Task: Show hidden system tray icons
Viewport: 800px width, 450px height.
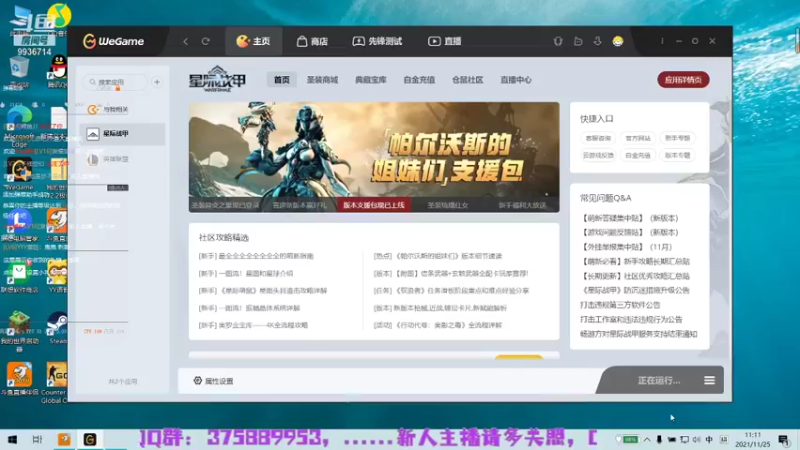Action: (647, 439)
